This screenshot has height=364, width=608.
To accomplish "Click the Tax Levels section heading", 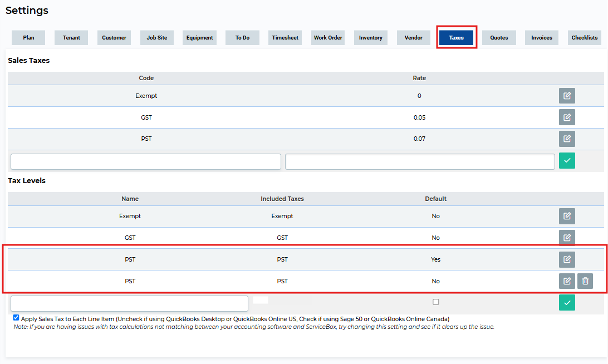I will pos(27,181).
